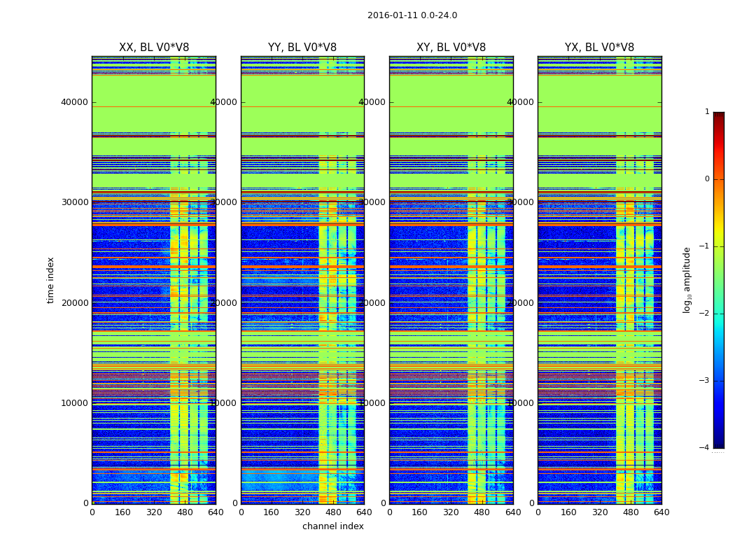Click the colorbar at tick value 0

pyautogui.click(x=719, y=179)
